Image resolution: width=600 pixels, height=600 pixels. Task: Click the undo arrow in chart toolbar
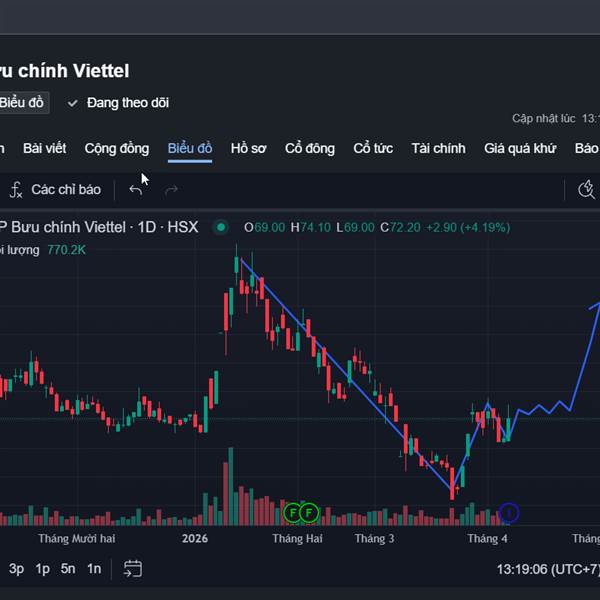[x=135, y=190]
